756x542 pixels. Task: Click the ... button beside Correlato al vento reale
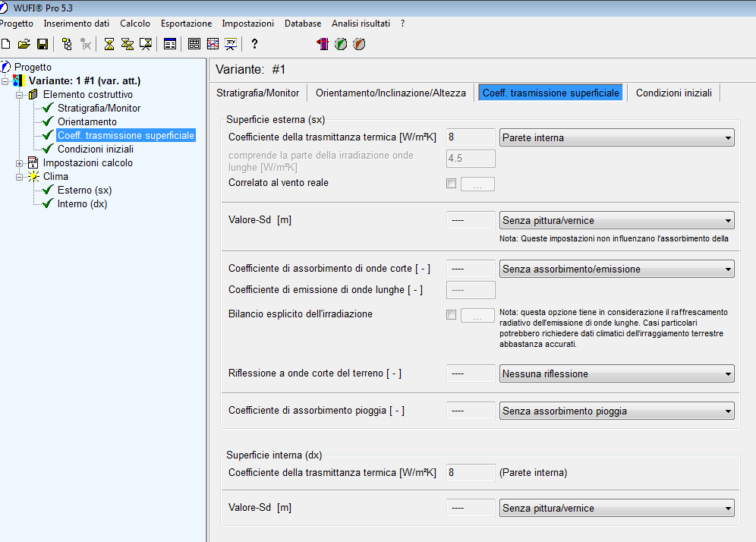[479, 183]
